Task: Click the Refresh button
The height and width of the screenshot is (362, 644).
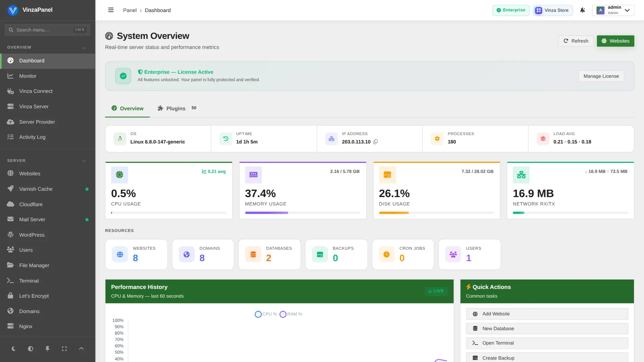Action: coord(576,41)
